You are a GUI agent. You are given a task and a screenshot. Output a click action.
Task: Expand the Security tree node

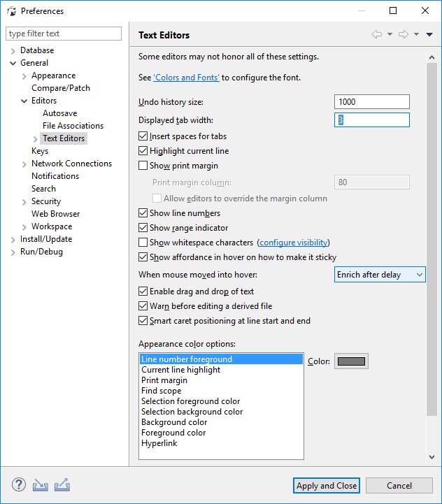click(x=24, y=202)
